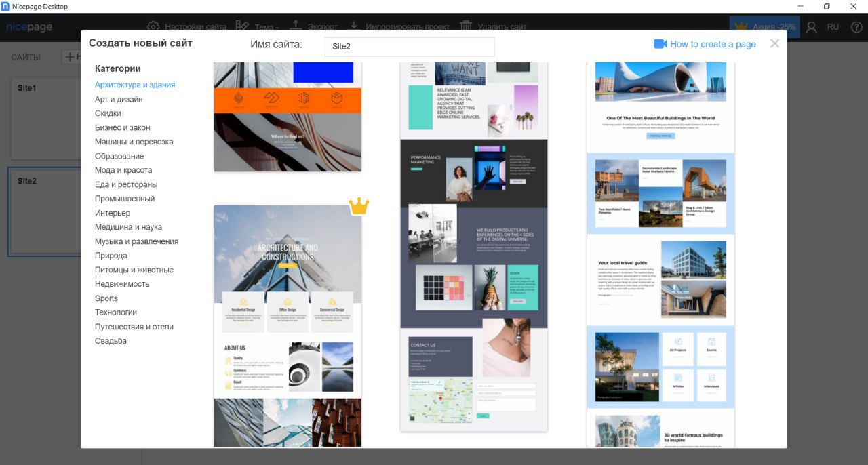Click Удалить сайт in the background toolbar
The image size is (868, 465).
tap(502, 27)
